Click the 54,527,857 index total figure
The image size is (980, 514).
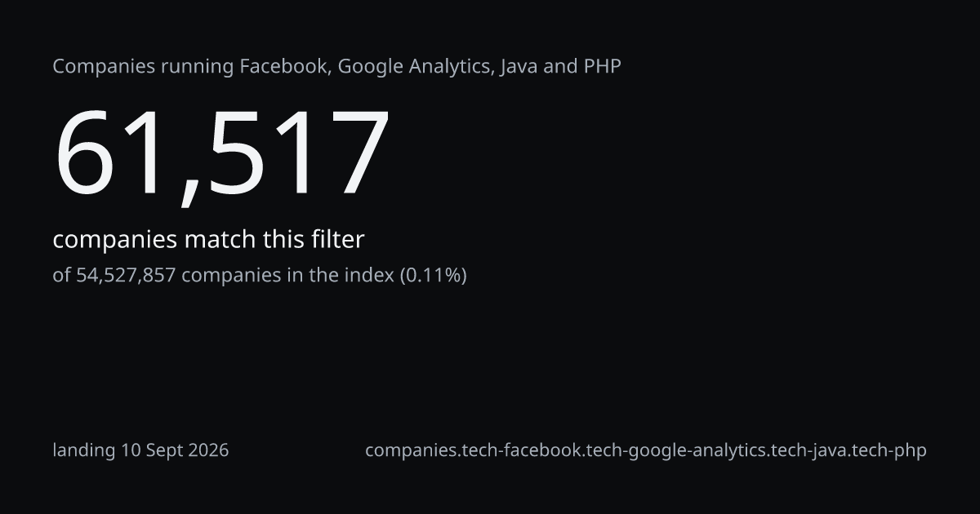tap(126, 276)
